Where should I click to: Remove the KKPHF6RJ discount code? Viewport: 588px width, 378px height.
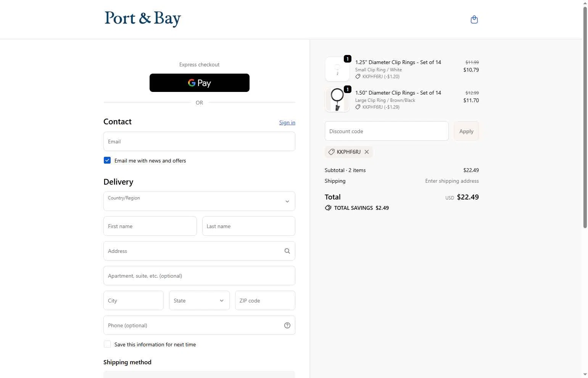tap(367, 152)
